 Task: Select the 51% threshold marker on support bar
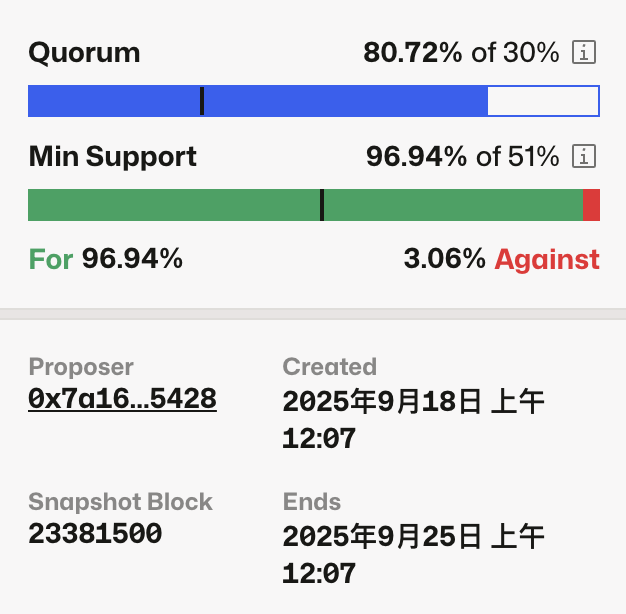322,205
